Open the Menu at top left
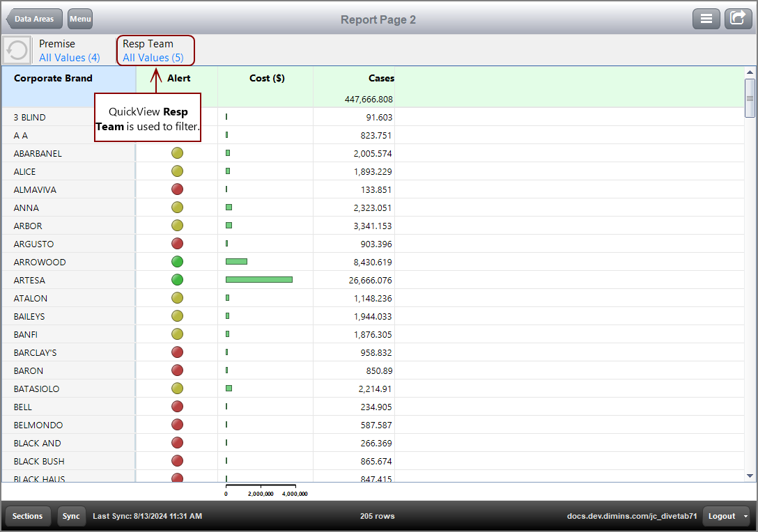758x532 pixels. click(79, 19)
